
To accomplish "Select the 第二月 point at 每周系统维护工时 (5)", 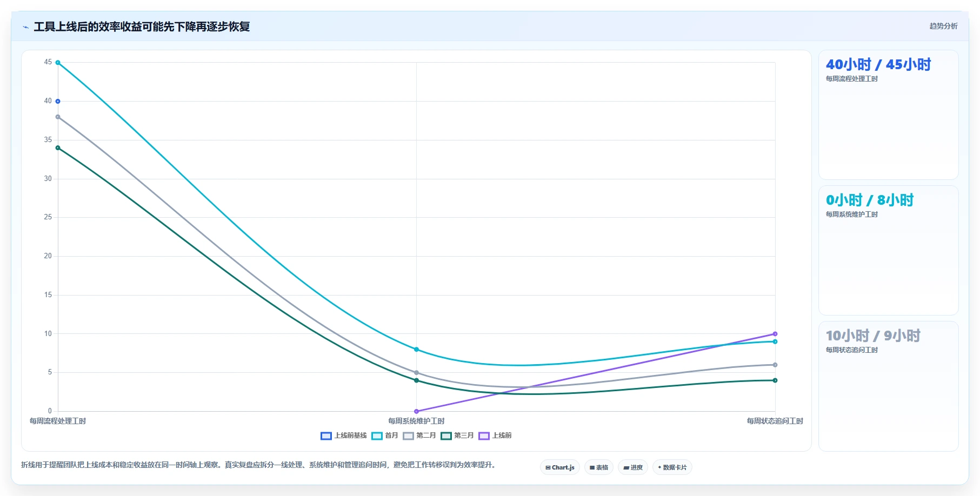I will click(x=416, y=373).
